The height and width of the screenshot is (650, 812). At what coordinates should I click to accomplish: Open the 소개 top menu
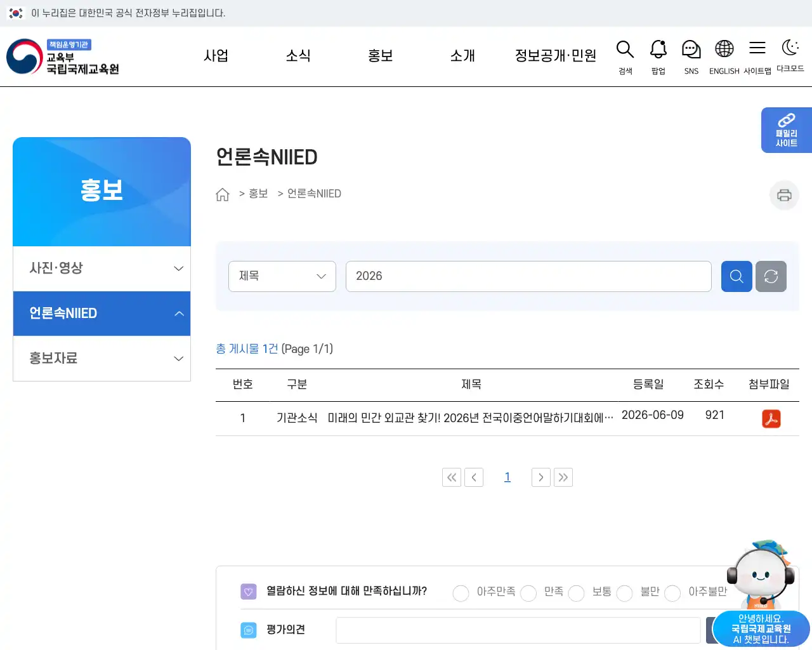point(462,56)
